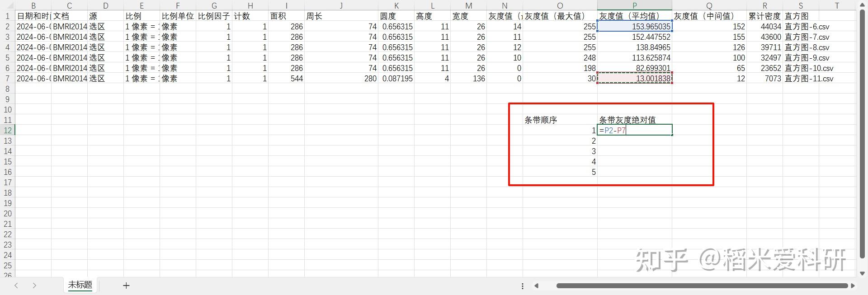Select column P header
This screenshot has width=868, height=295.
click(634, 5)
